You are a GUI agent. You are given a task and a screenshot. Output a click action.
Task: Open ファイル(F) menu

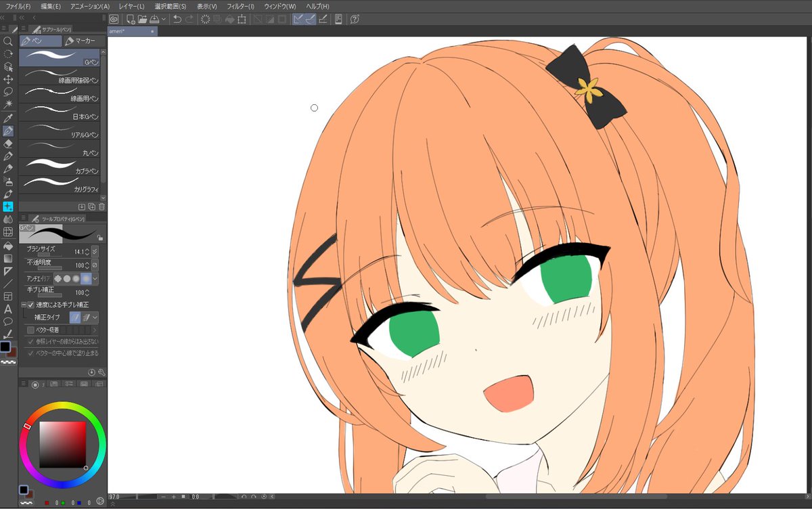point(18,5)
